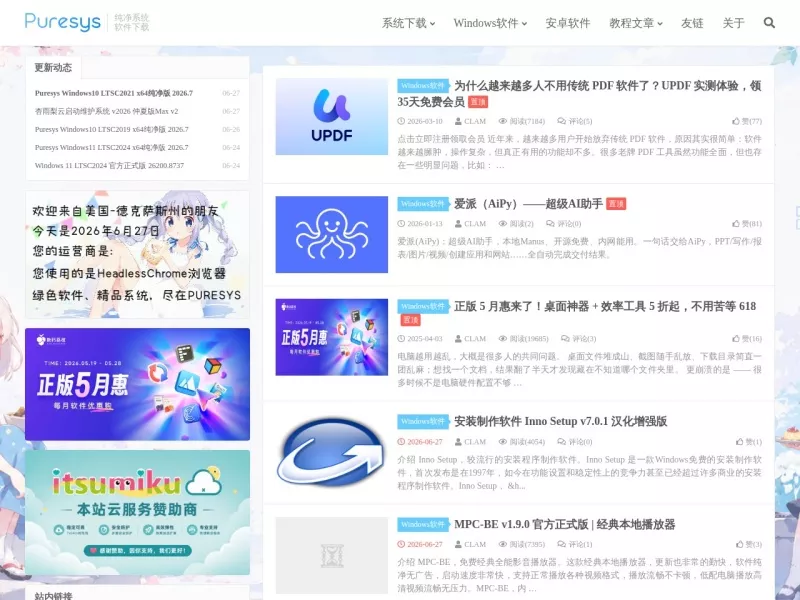Click 阅读(4054) view count on Inno Setup article
The width and height of the screenshot is (800, 600).
521,442
